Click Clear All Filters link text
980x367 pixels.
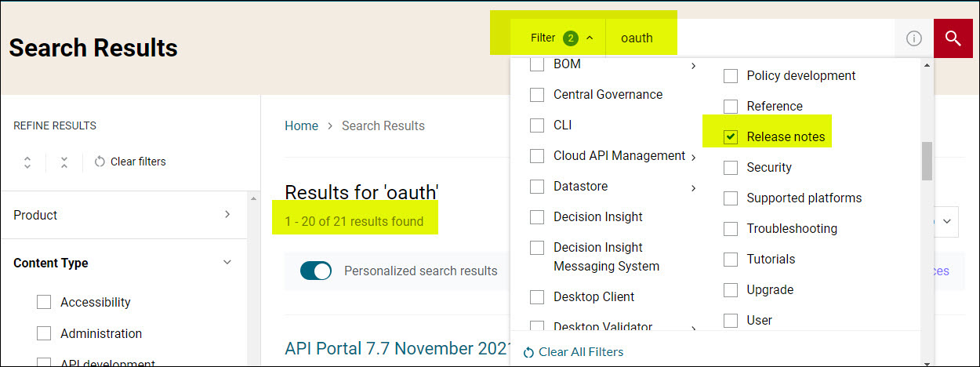[x=581, y=352]
